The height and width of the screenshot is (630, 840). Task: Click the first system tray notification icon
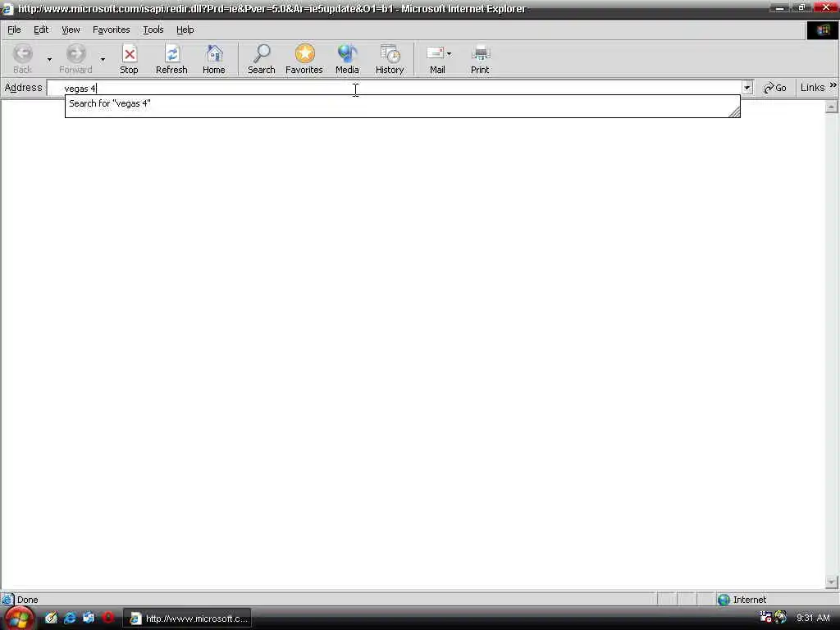tap(765, 617)
